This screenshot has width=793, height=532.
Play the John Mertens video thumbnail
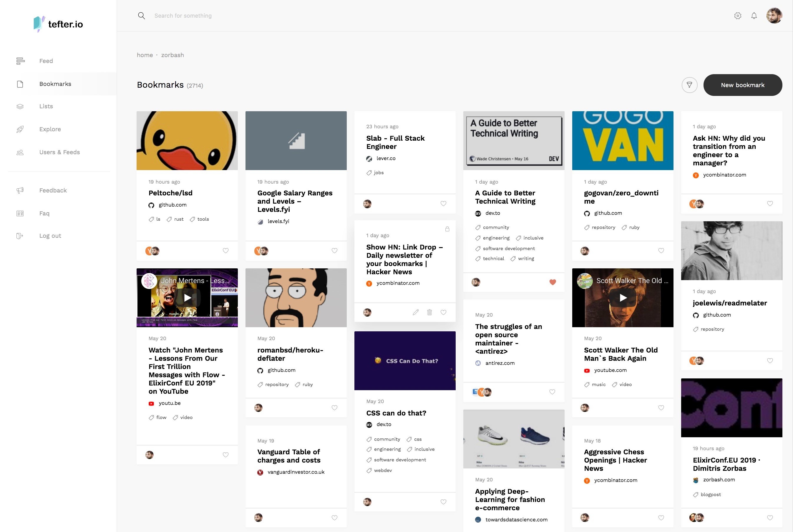(187, 297)
